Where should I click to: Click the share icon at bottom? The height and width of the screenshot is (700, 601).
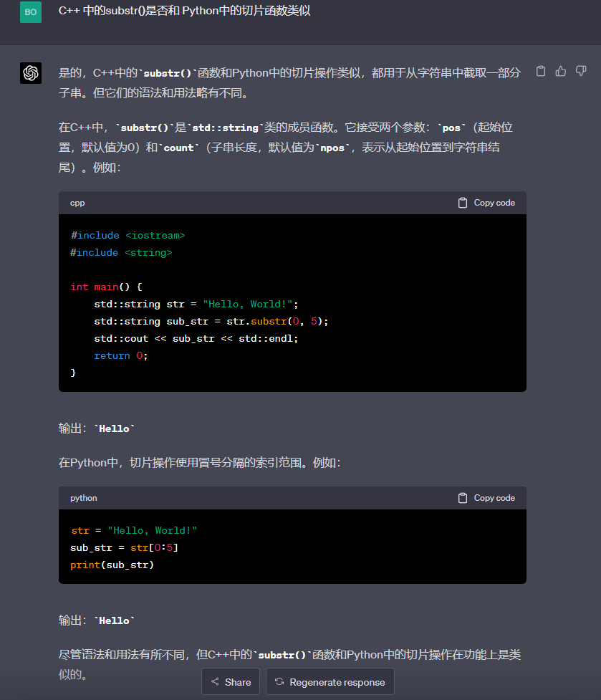click(x=215, y=681)
